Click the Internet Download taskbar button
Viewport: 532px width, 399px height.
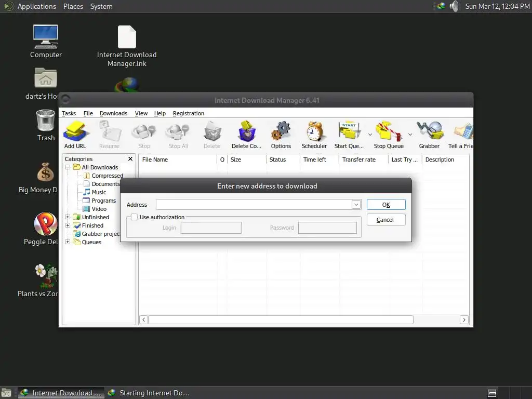click(x=61, y=393)
